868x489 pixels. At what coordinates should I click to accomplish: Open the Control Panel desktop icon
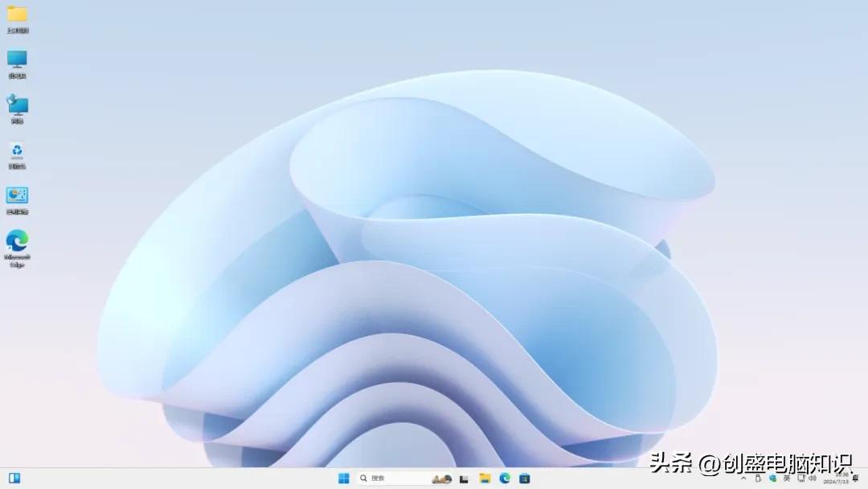pos(18,199)
